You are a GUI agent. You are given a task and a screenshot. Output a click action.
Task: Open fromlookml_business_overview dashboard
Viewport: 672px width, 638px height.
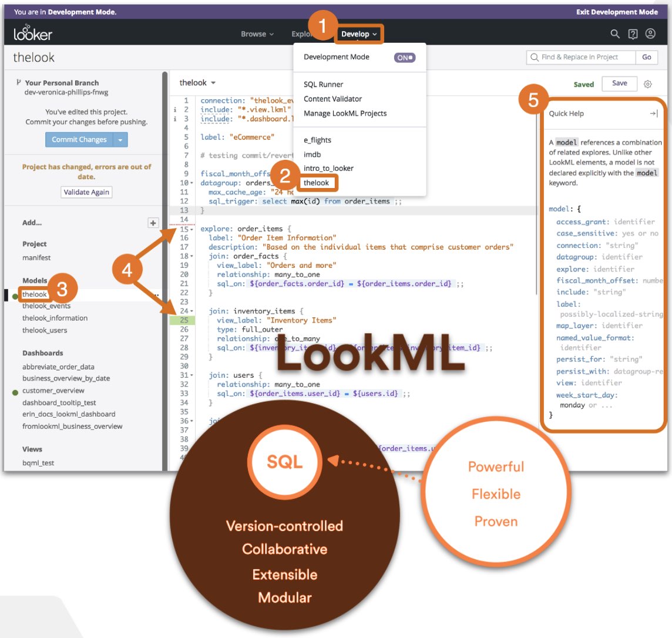[72, 427]
